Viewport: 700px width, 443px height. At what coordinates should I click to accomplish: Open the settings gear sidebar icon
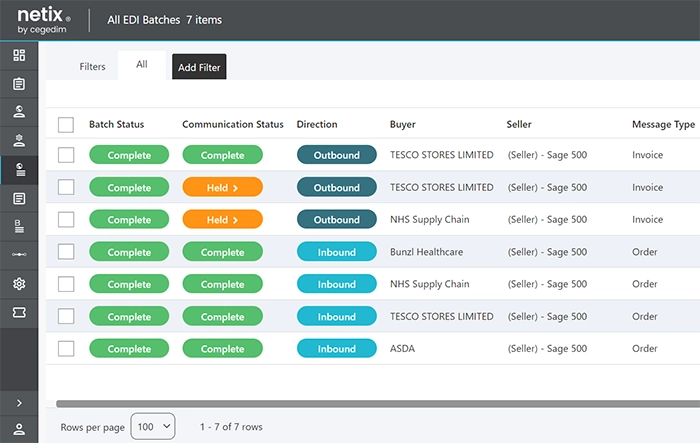(19, 284)
